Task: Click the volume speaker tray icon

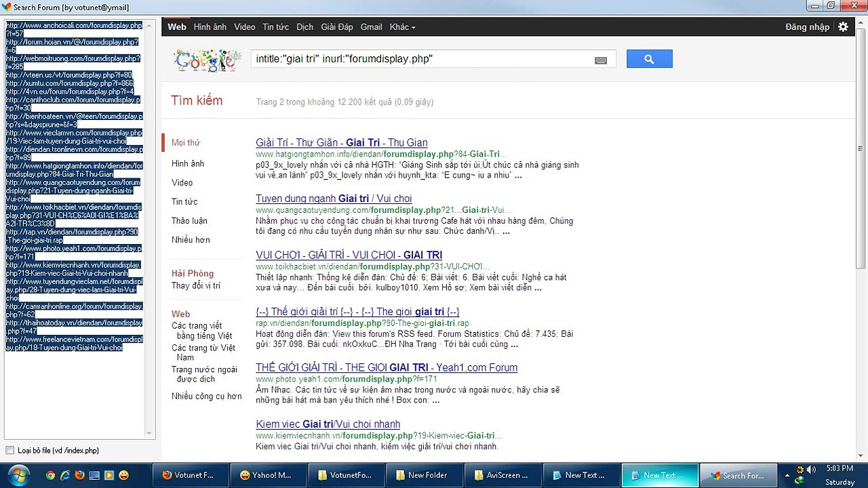Action: coord(810,469)
